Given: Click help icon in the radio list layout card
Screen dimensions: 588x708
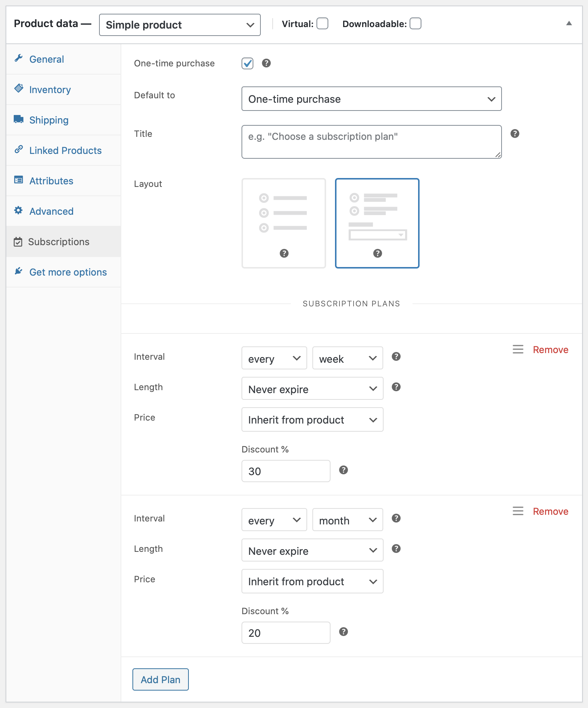Looking at the screenshot, I should (x=284, y=253).
